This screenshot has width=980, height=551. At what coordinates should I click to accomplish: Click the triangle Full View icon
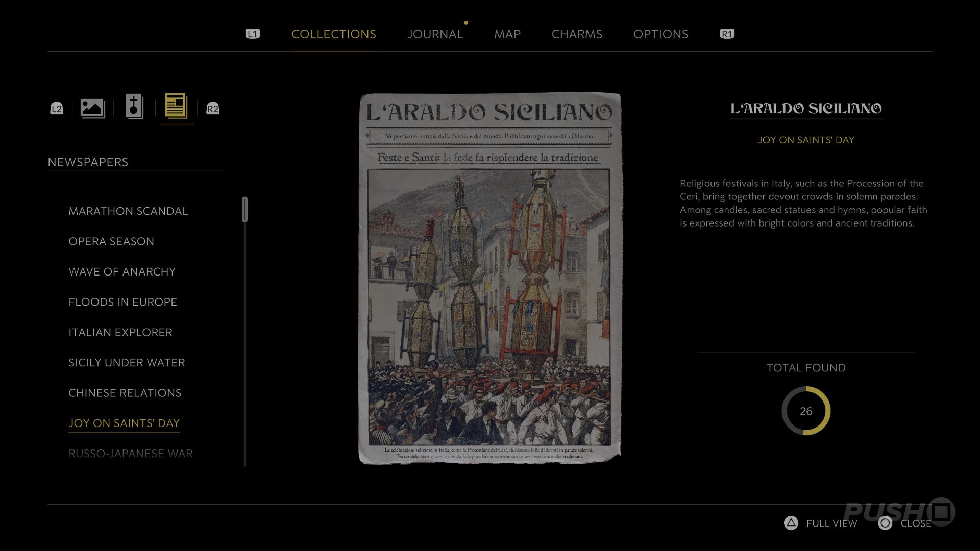click(x=791, y=523)
